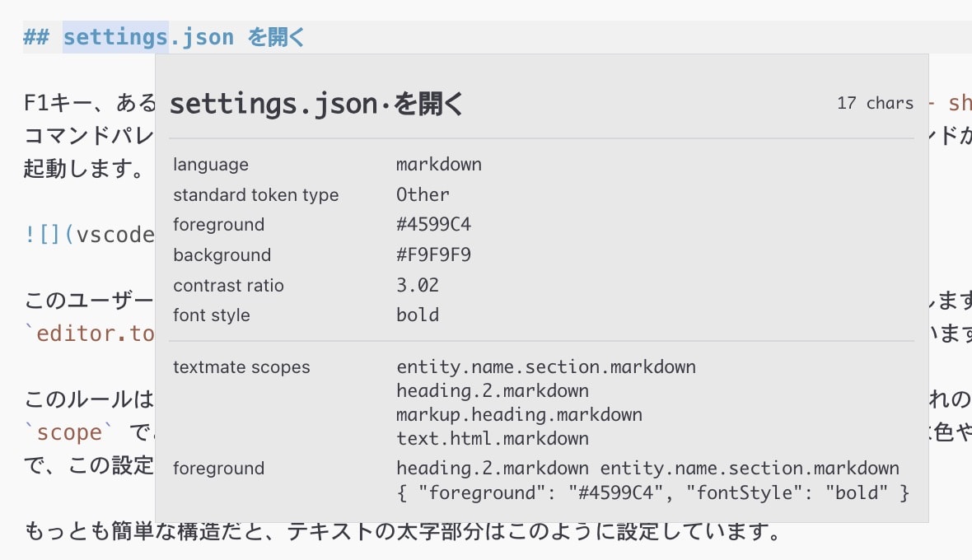Click the highlighted settings.json word in the heading
The width and height of the screenshot is (972, 560).
(115, 37)
